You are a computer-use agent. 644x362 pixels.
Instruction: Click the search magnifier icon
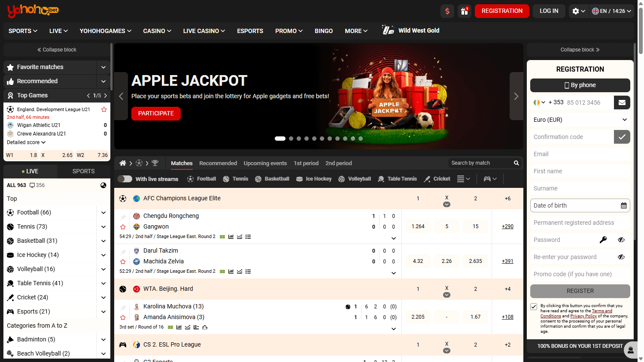tap(516, 163)
